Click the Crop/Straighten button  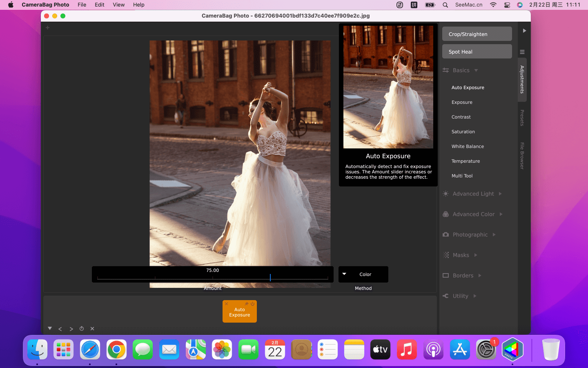477,34
